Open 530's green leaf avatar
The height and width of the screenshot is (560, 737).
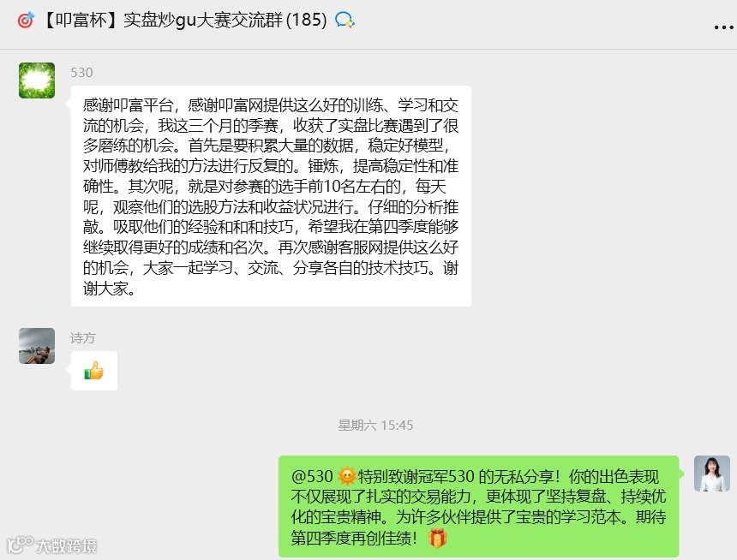tap(37, 80)
